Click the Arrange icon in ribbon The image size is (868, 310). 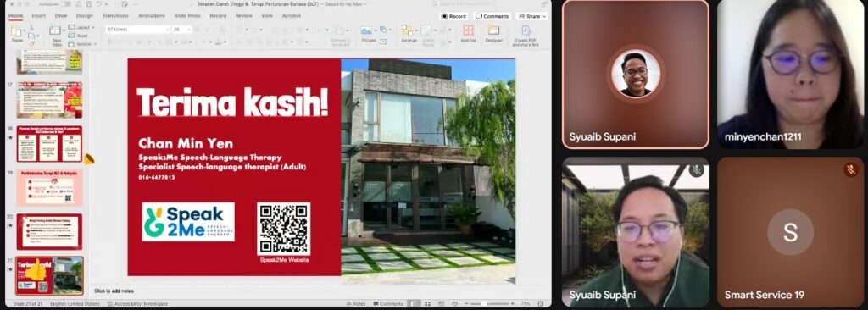[x=409, y=33]
